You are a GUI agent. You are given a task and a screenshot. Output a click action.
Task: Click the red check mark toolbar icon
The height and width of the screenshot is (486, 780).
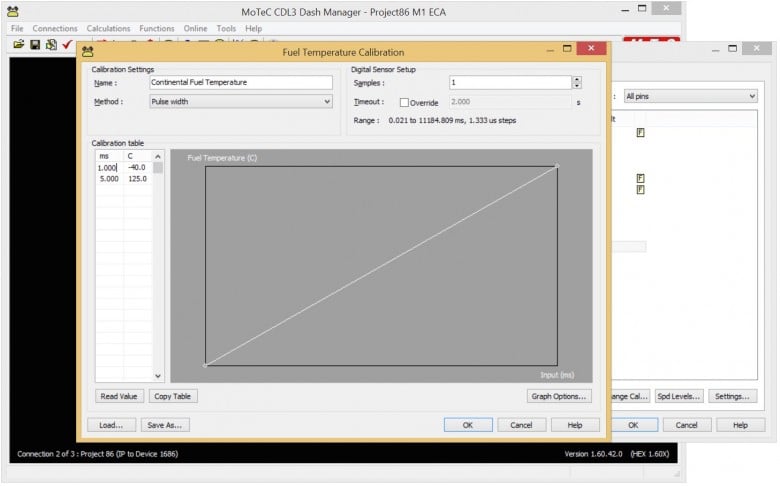pyautogui.click(x=67, y=45)
